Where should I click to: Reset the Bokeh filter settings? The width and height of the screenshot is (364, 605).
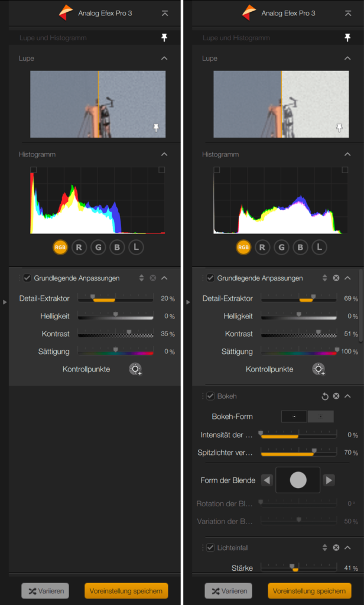(x=325, y=396)
